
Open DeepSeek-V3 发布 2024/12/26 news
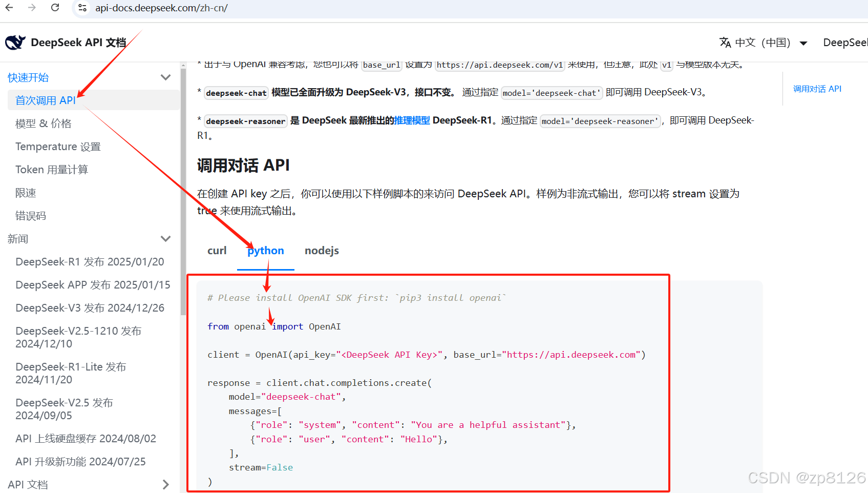[x=90, y=308]
